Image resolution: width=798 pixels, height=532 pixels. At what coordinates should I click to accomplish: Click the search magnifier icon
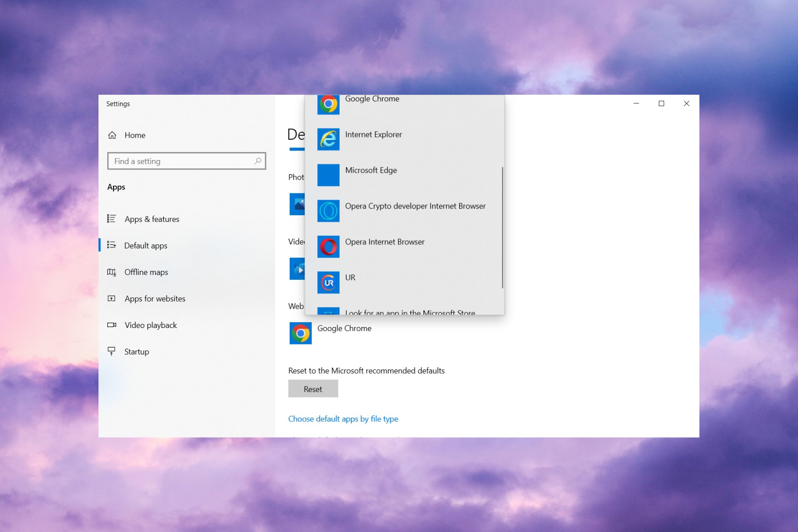[258, 161]
